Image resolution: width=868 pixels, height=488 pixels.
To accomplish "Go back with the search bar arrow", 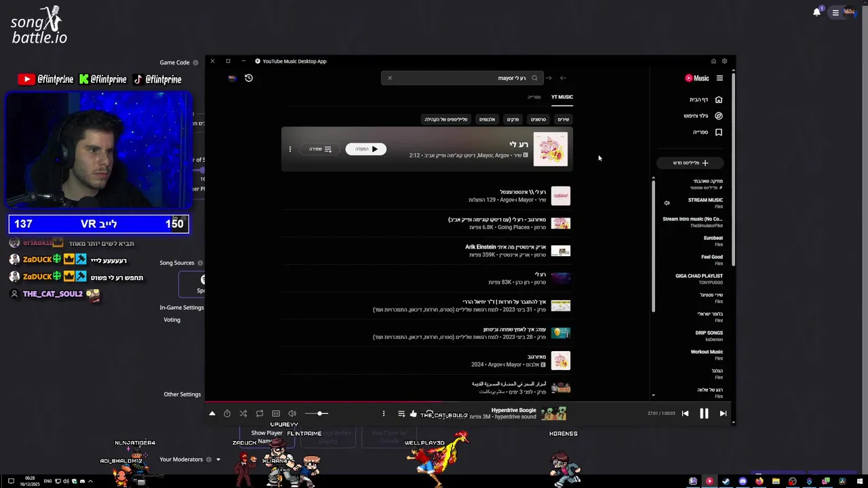I will [563, 78].
